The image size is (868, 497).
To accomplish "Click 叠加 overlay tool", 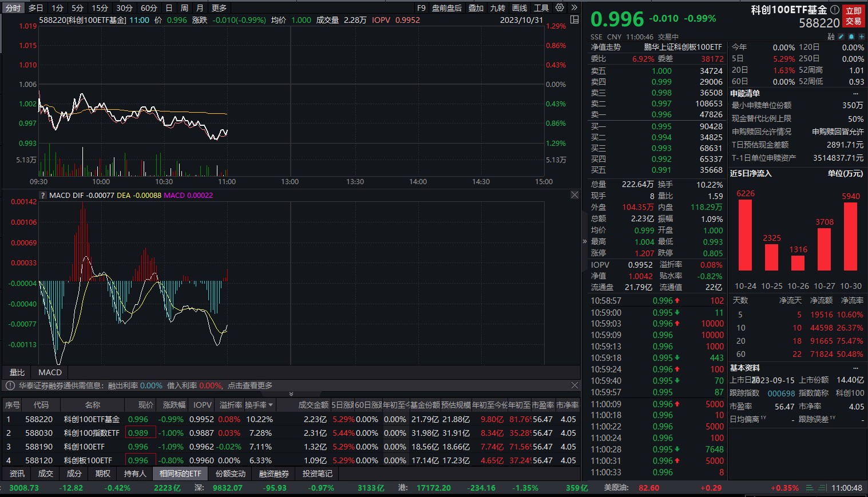I will pyautogui.click(x=476, y=7).
